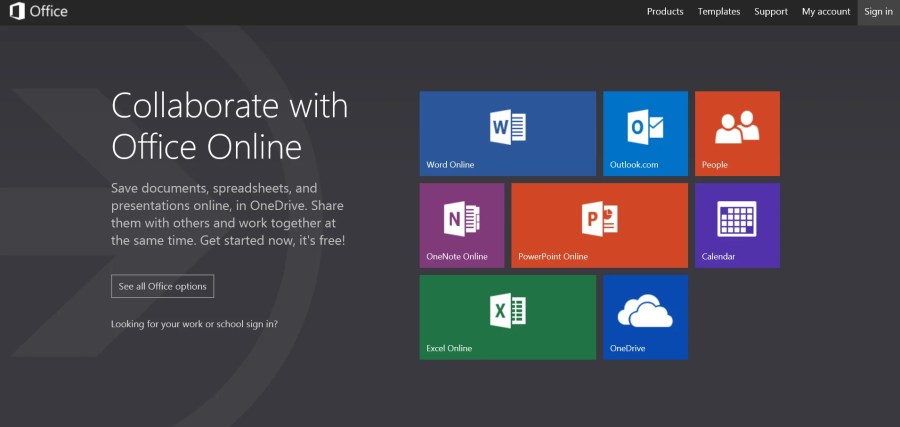This screenshot has height=427, width=900.
Task: Select the 'Outlook.com' tile label
Action: (634, 165)
